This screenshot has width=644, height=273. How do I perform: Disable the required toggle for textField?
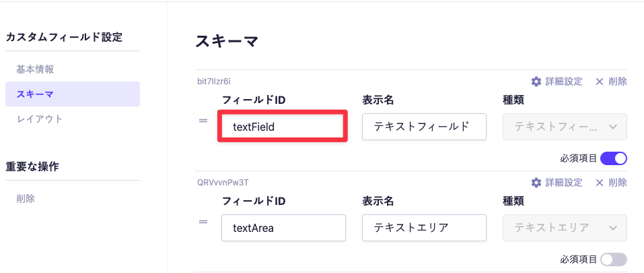613,158
